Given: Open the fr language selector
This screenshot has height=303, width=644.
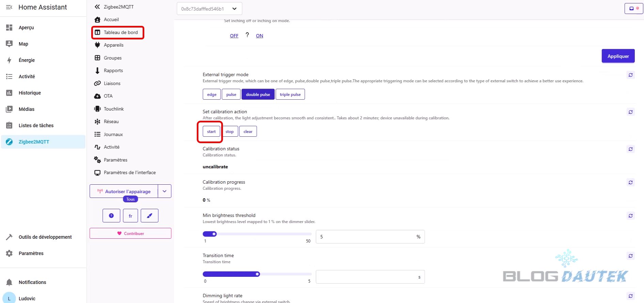Looking at the screenshot, I should coord(130,216).
